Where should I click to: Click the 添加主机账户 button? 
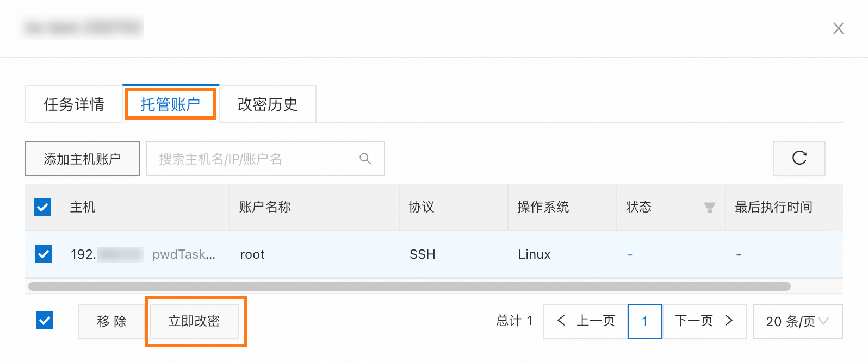[83, 159]
